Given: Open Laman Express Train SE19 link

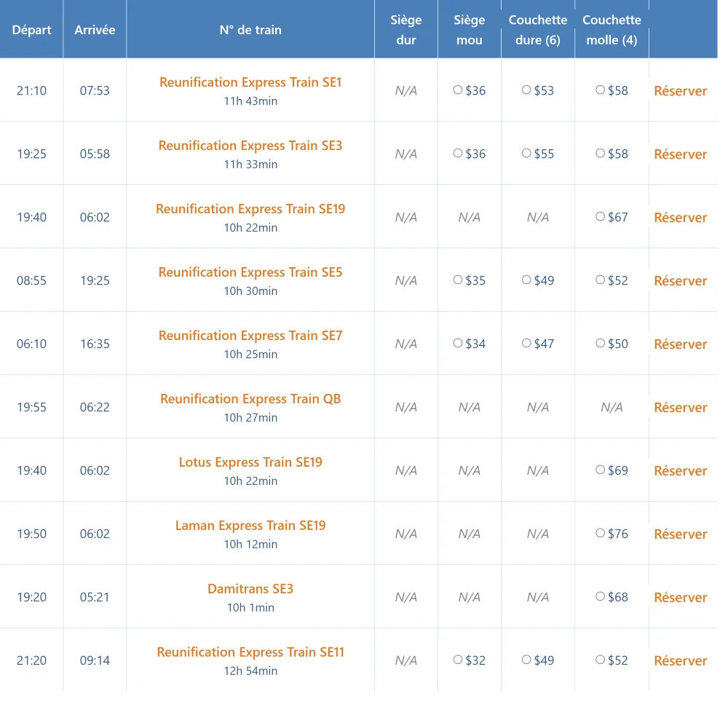Looking at the screenshot, I should pos(250,526).
